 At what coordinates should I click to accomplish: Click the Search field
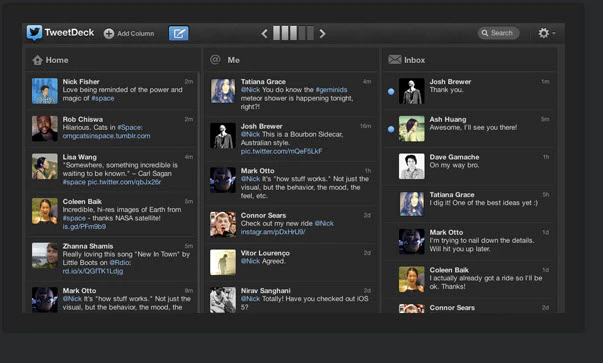498,33
